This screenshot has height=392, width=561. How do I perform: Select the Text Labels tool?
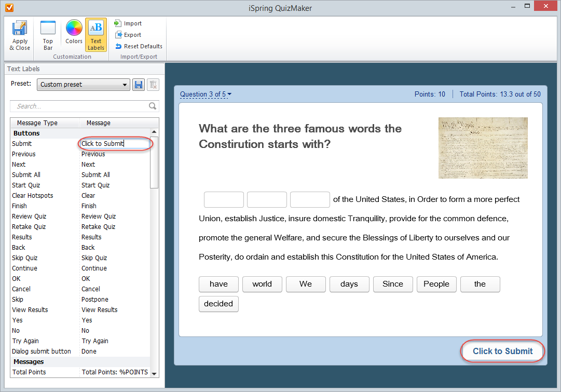point(96,35)
